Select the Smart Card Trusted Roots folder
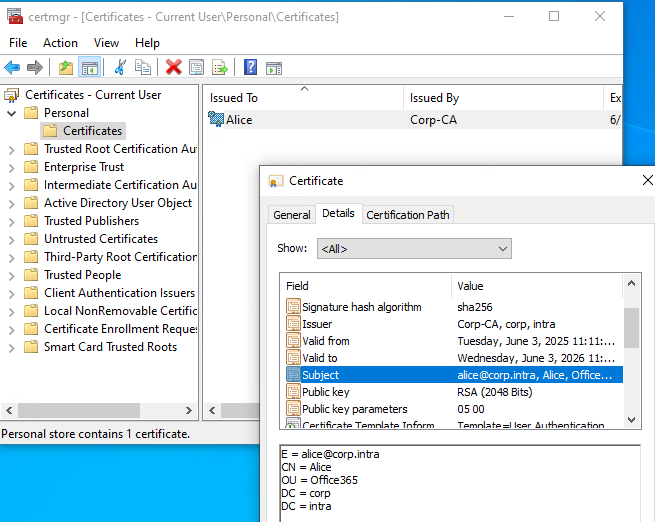Image resolution: width=655 pixels, height=522 pixels. pos(110,347)
